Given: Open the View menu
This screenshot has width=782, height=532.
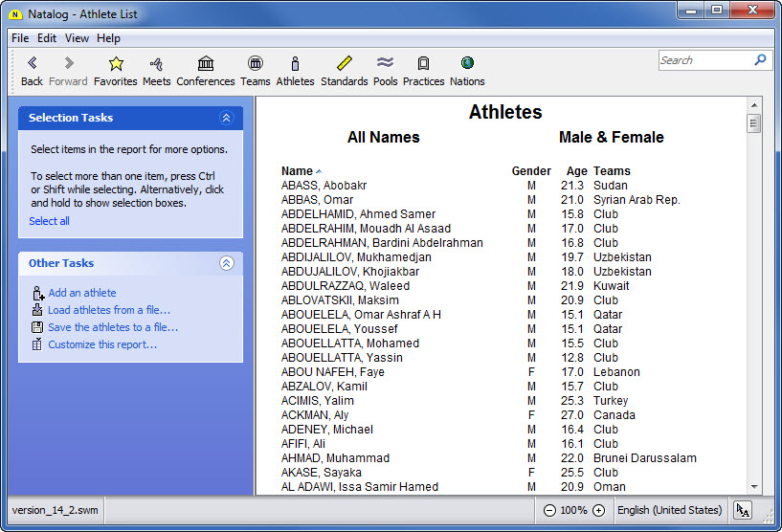Looking at the screenshot, I should click(77, 38).
